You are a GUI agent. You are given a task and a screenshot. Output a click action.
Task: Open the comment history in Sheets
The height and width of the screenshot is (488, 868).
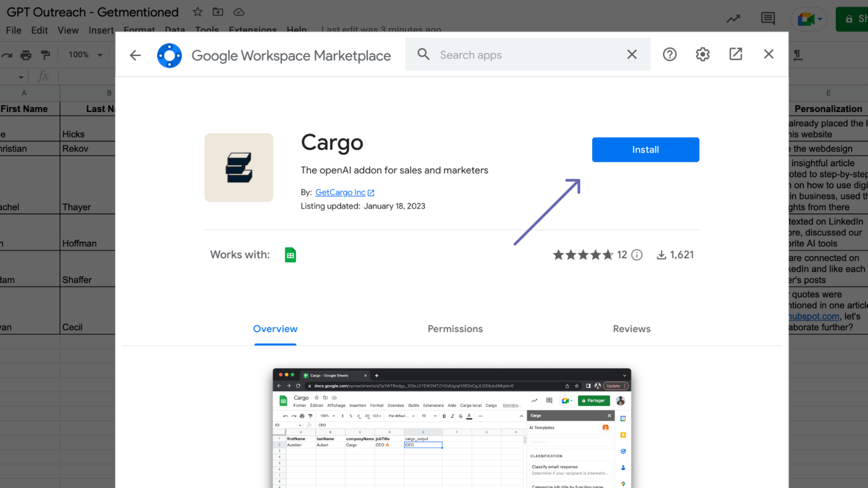point(768,19)
